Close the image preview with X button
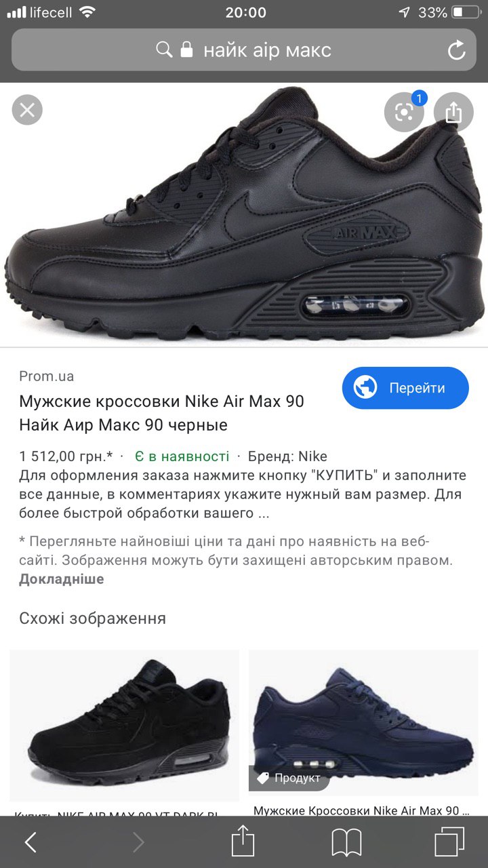This screenshot has width=488, height=868. pos(27,110)
